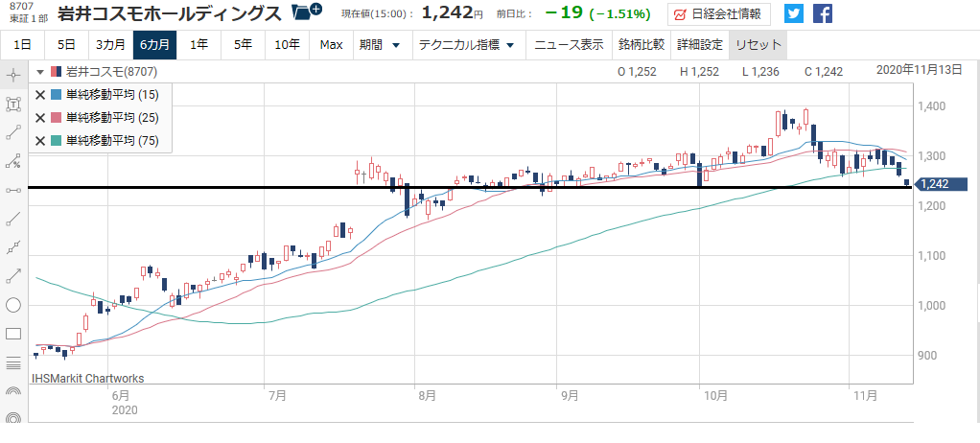The image size is (980, 443).
Task: Switch to the 3カ月 range tab
Action: click(110, 45)
